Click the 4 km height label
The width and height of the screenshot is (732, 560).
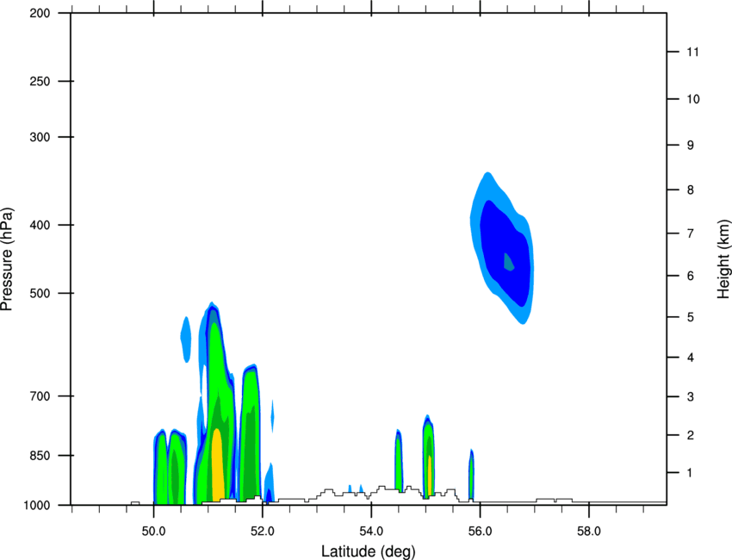691,358
